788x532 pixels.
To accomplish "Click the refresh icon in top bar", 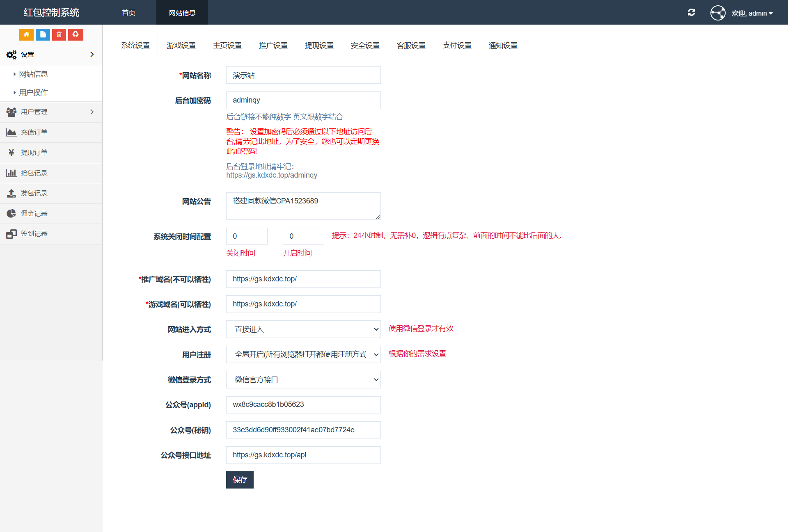I will tap(692, 12).
